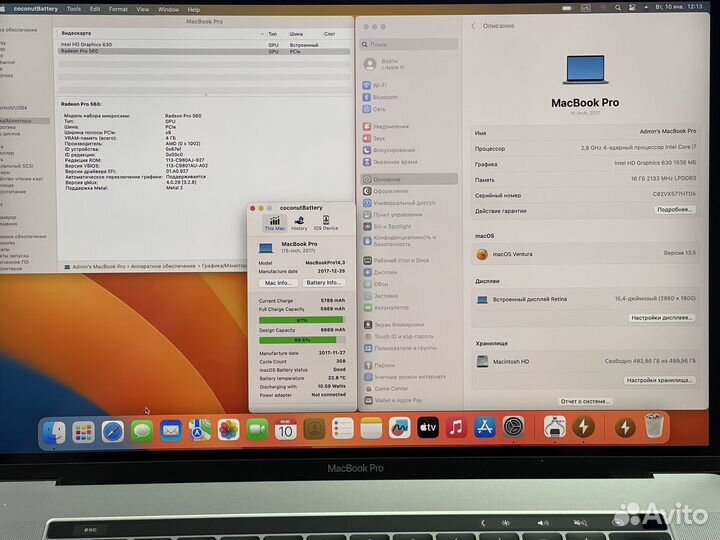Open Freeform app in the Dock

click(399, 428)
